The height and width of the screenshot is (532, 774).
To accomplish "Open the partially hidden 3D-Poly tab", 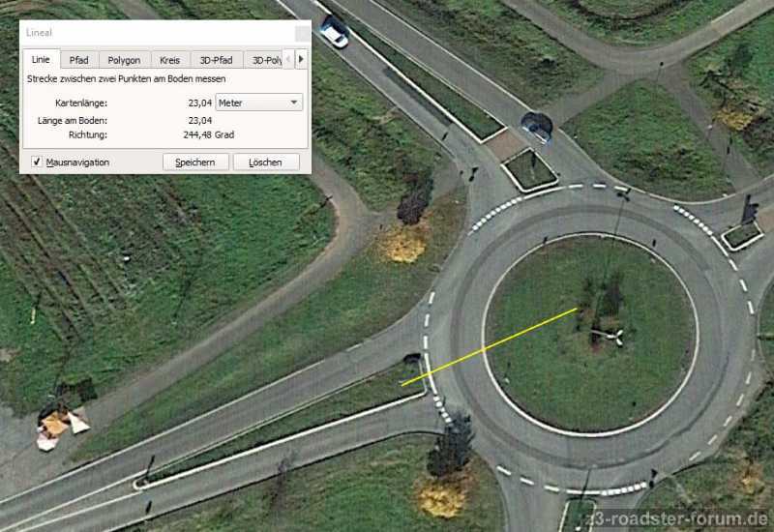I will tap(264, 60).
